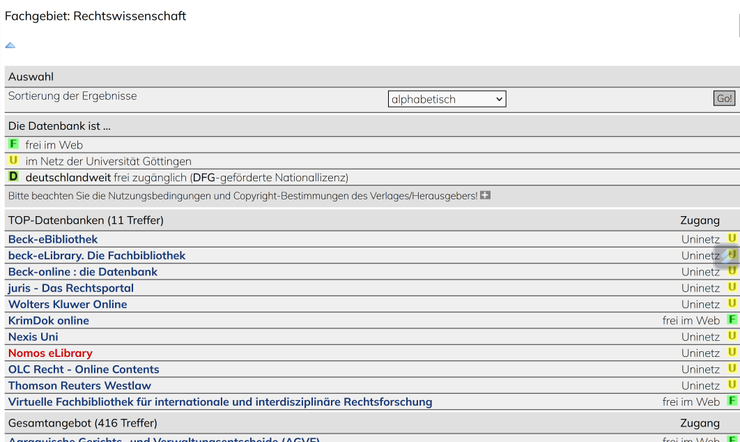Click F access icon in KrimDok online row
The width and height of the screenshot is (740, 442).
[x=732, y=319]
